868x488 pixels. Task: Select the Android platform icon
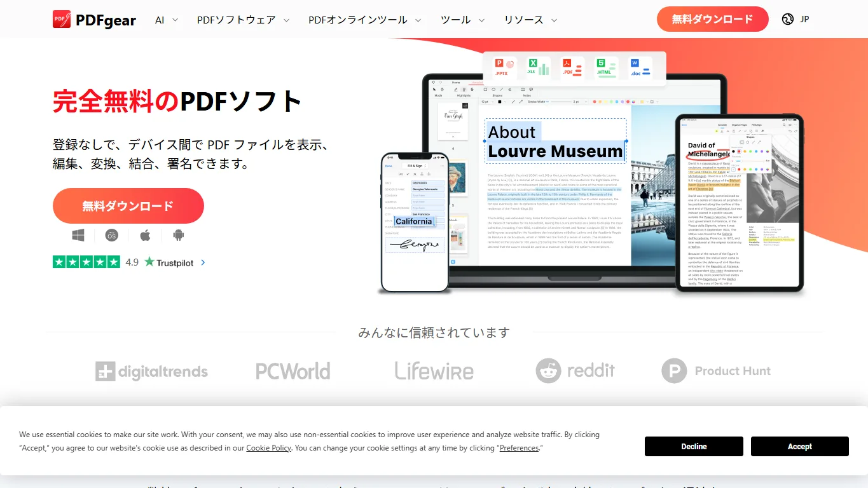pyautogui.click(x=178, y=236)
